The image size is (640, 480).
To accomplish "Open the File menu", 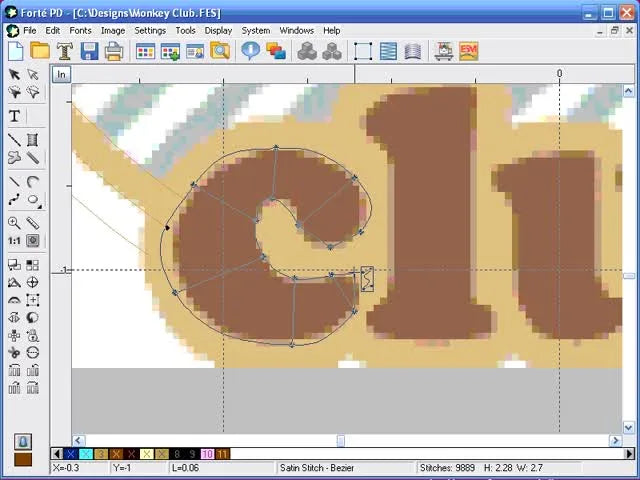I will click(29, 31).
